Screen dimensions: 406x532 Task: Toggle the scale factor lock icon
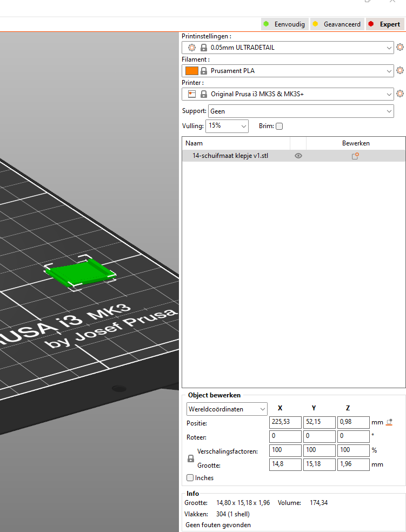[x=191, y=458]
